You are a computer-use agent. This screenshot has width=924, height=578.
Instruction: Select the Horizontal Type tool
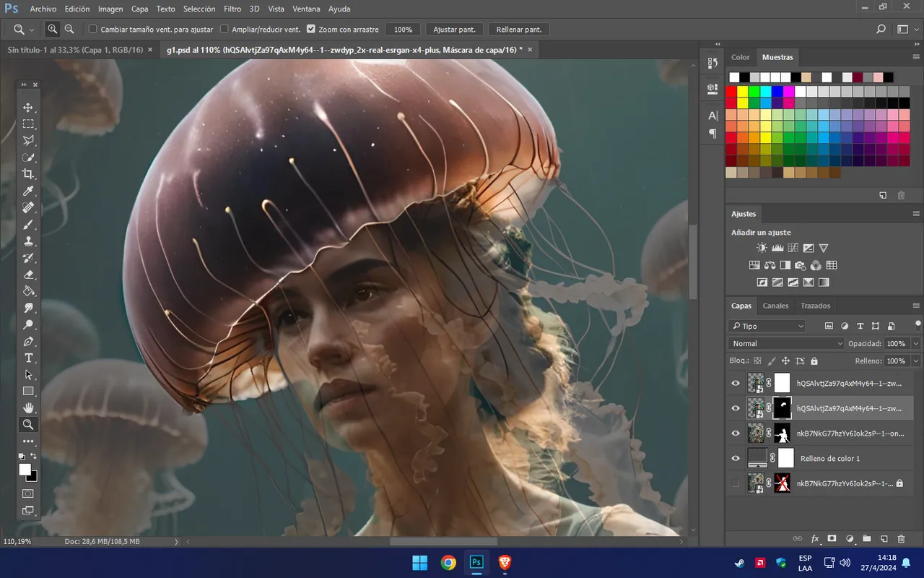click(x=28, y=358)
